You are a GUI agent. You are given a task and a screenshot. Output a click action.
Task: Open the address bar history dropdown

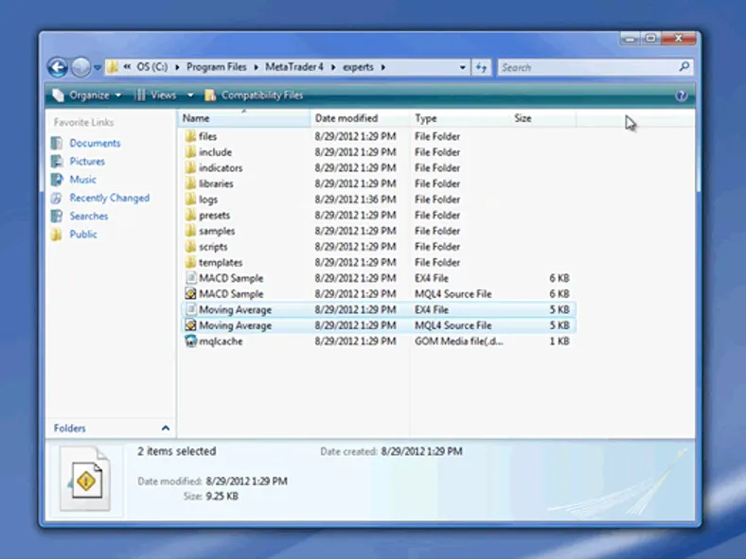(x=462, y=67)
